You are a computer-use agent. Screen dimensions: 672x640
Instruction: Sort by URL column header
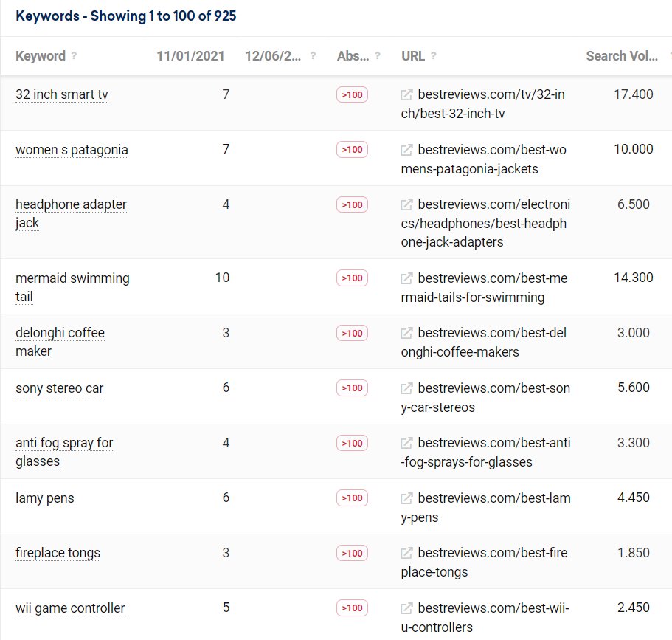(x=412, y=56)
